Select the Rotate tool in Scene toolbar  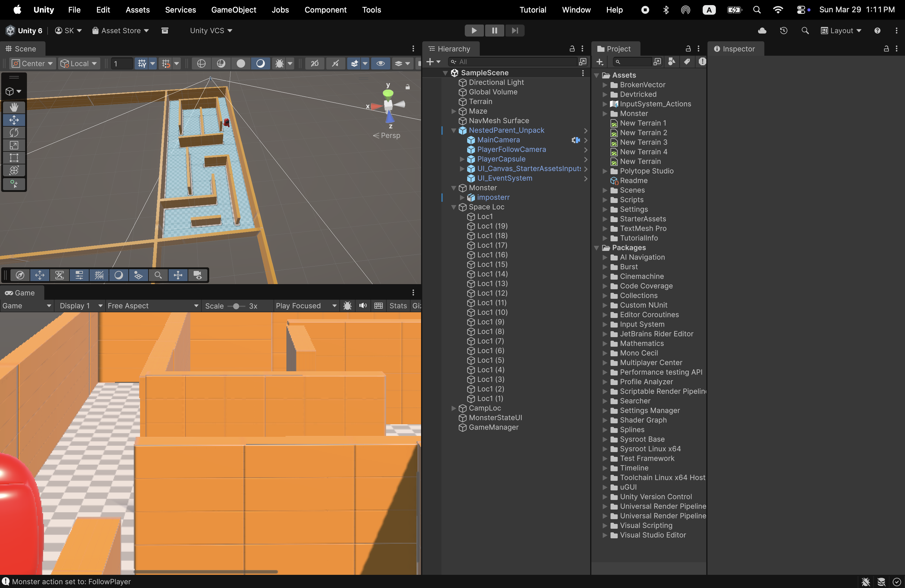(14, 133)
